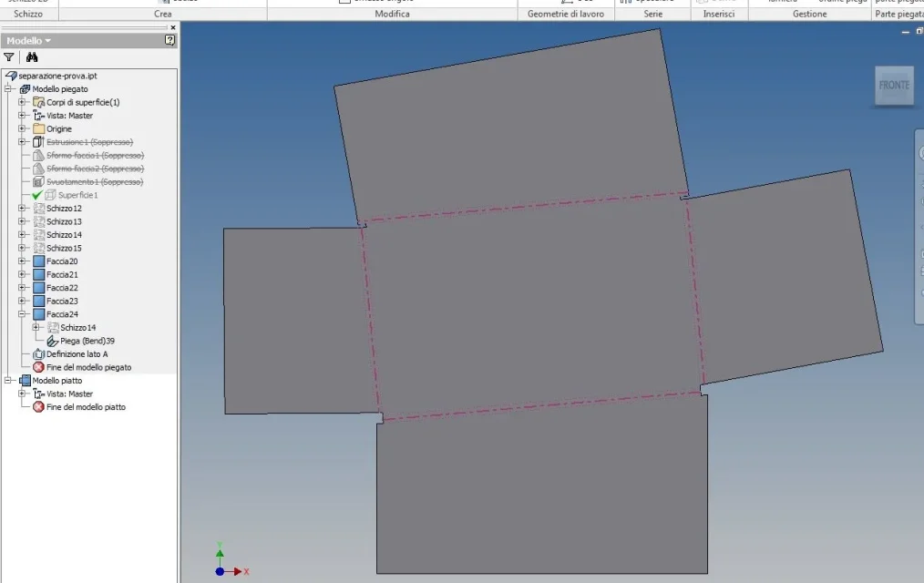
Task: Collapse the Faccia24 tree node
Action: (22, 314)
